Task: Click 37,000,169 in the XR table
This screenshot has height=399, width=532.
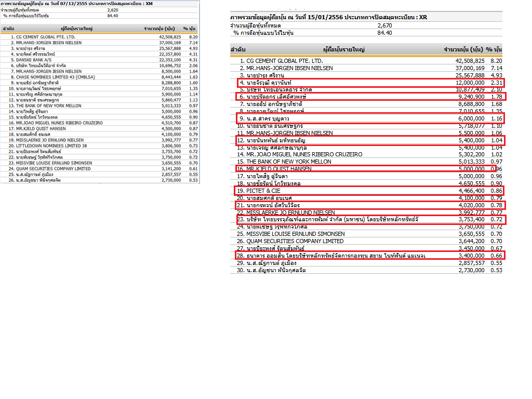Action: click(470, 68)
